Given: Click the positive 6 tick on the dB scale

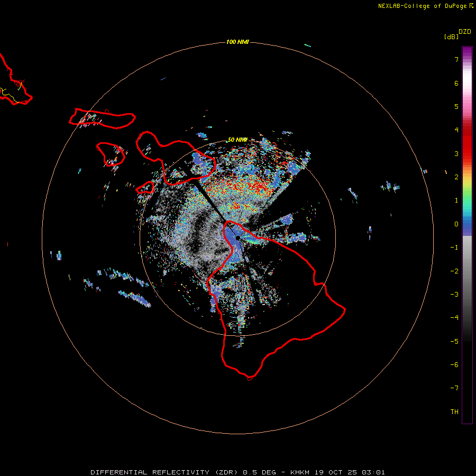Looking at the screenshot, I should pos(456,83).
